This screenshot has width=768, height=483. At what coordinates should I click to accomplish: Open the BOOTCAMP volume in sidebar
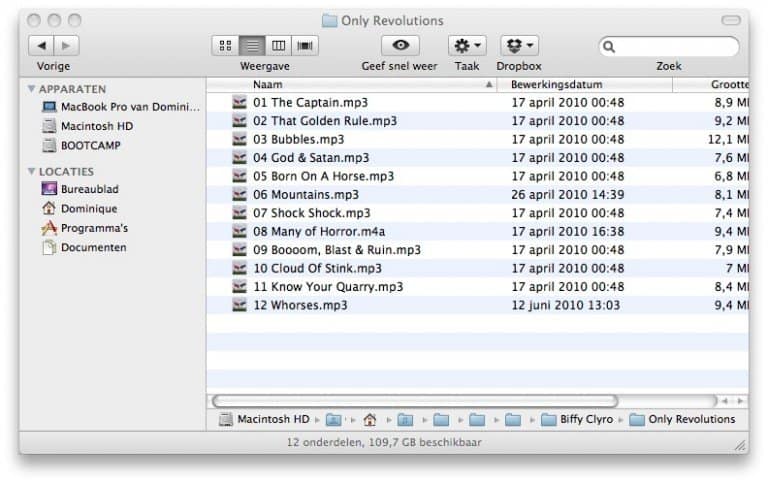point(81,145)
